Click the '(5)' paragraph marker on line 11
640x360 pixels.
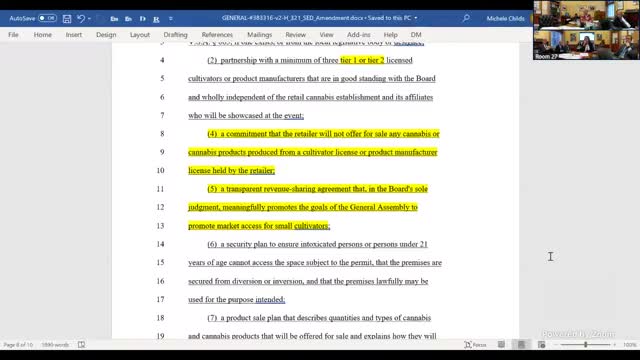click(212, 189)
